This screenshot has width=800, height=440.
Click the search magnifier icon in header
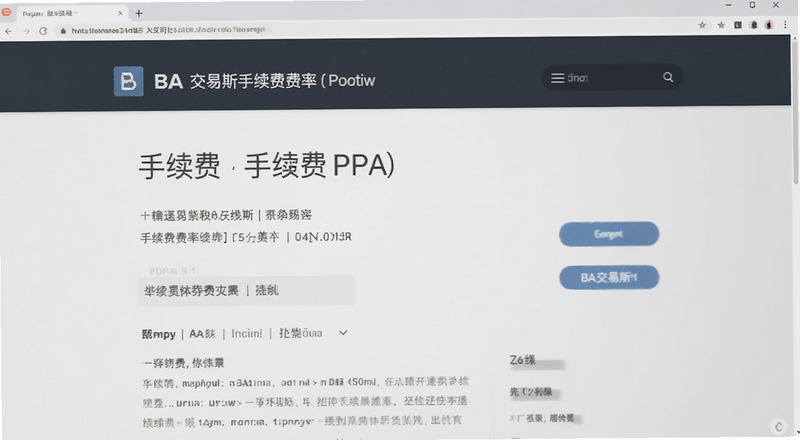pos(668,77)
